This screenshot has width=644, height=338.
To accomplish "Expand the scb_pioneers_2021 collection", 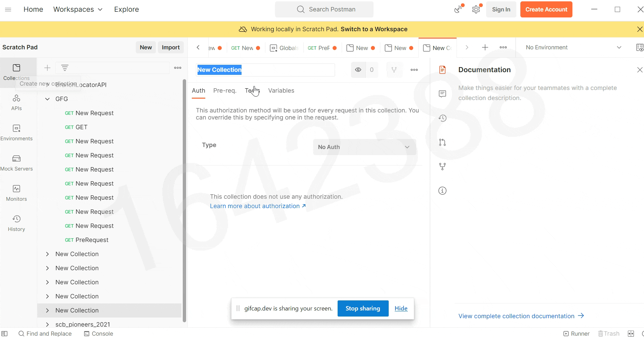I will (47, 325).
